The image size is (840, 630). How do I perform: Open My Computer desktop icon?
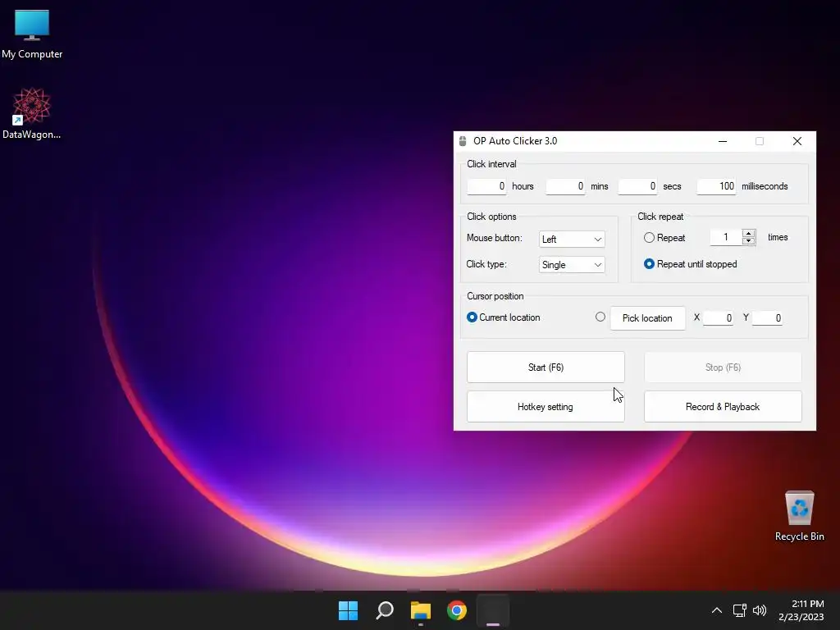pos(32,34)
